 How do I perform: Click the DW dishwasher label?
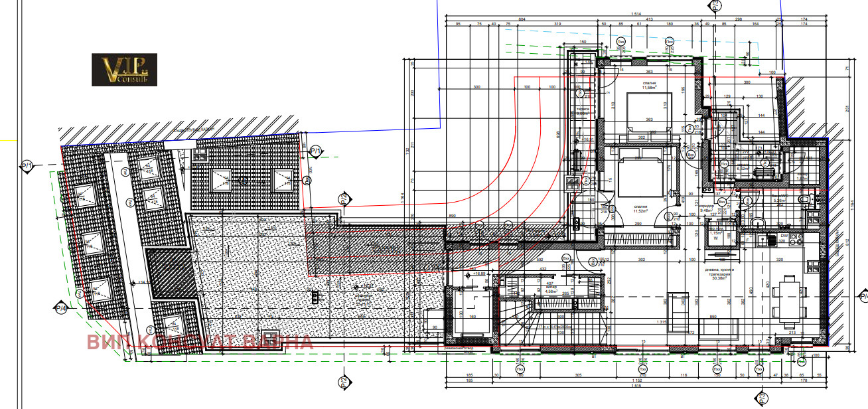(784, 236)
